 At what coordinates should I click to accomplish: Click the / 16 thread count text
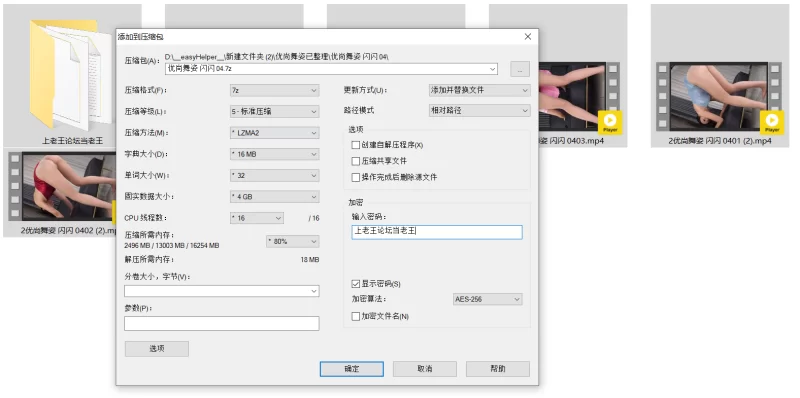click(314, 218)
